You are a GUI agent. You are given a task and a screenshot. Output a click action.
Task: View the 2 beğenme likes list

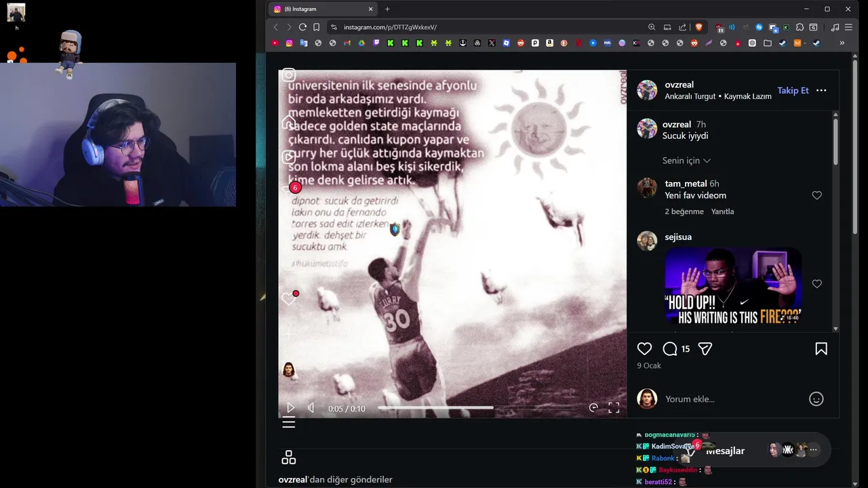point(684,211)
